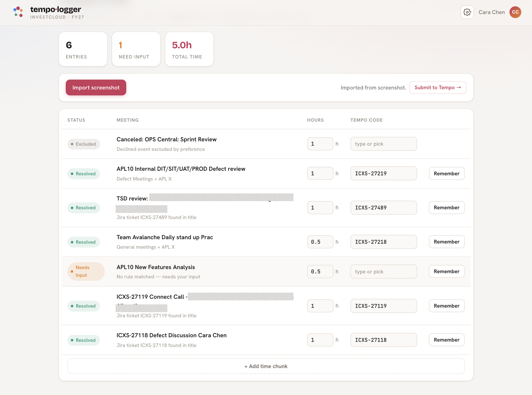This screenshot has width=532, height=395.
Task: Click 'Canceled: OPS Central: Sprint Review' title
Action: (166, 139)
